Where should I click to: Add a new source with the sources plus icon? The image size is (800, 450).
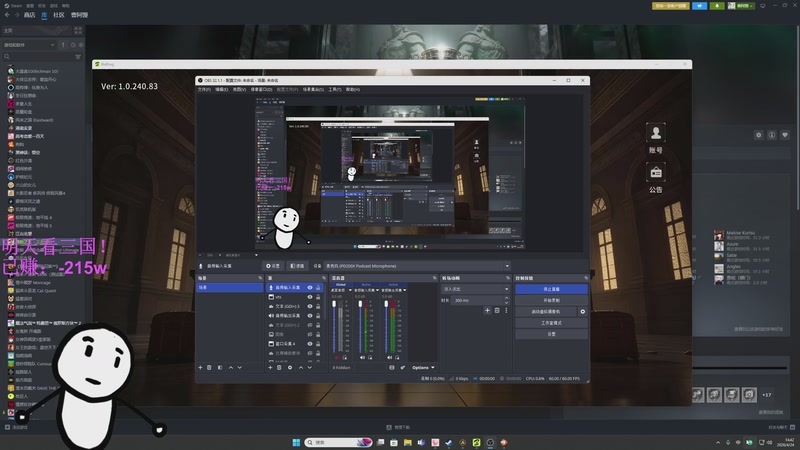click(x=270, y=367)
